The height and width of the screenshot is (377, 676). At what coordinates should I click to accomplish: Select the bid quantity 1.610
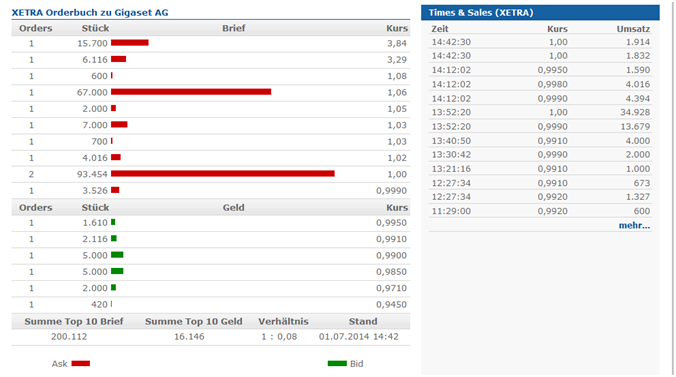[x=95, y=223]
